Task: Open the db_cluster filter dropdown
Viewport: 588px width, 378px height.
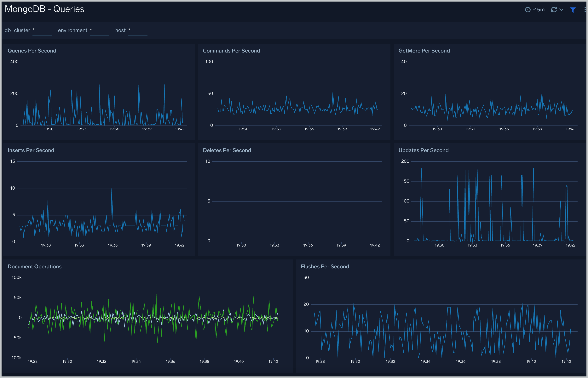Action: tap(42, 30)
